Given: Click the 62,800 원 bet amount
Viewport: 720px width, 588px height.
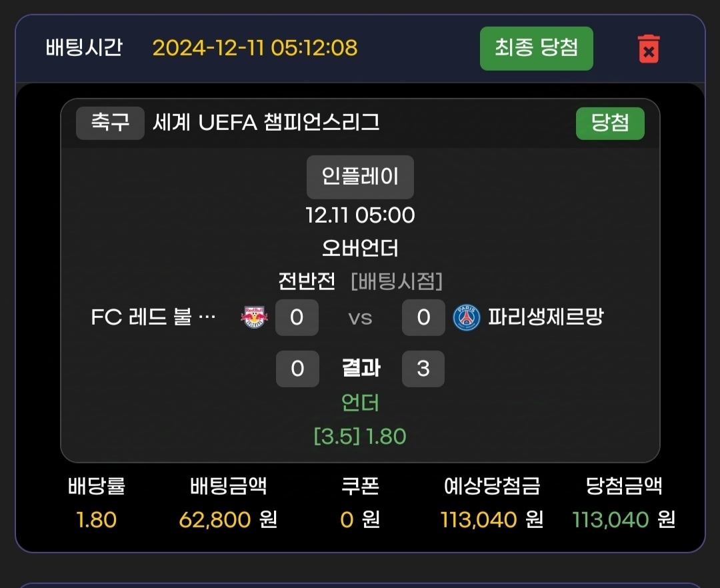Looking at the screenshot, I should [228, 519].
